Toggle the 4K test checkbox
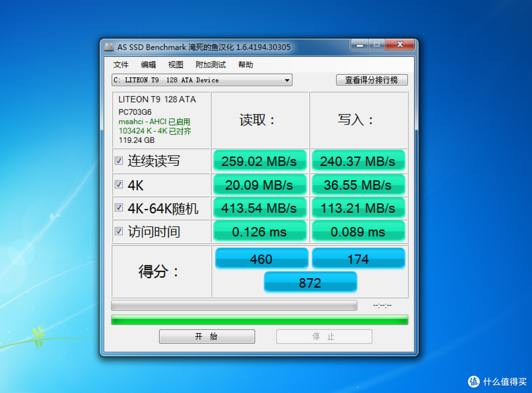Screen dimensions: 532x393 tap(119, 185)
